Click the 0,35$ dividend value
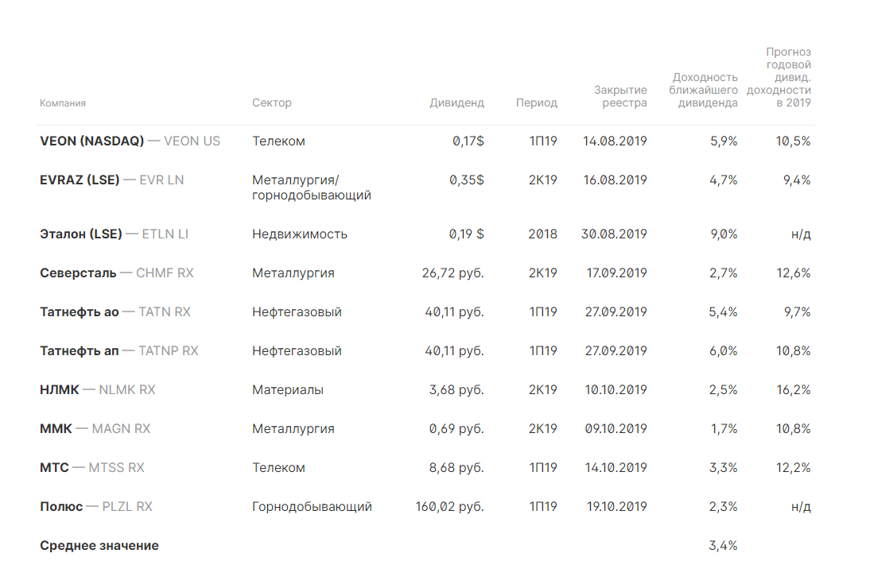 [467, 180]
